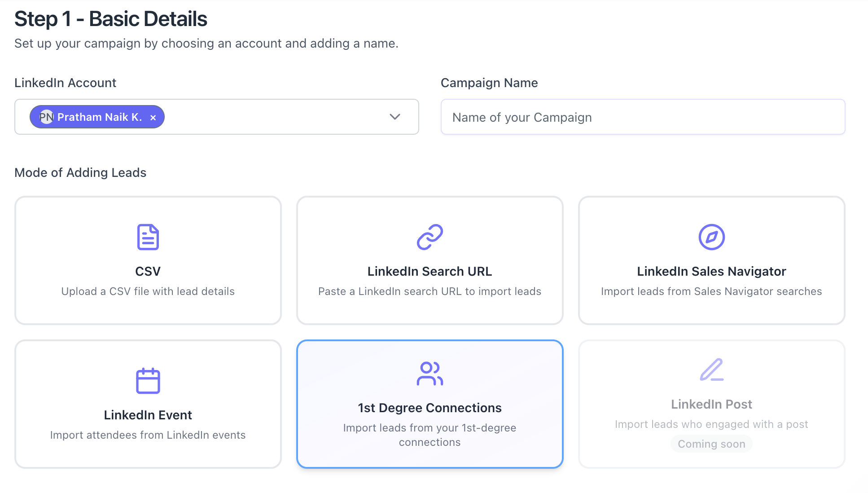Click the Coming soon badge
The image size is (868, 493).
click(x=711, y=444)
